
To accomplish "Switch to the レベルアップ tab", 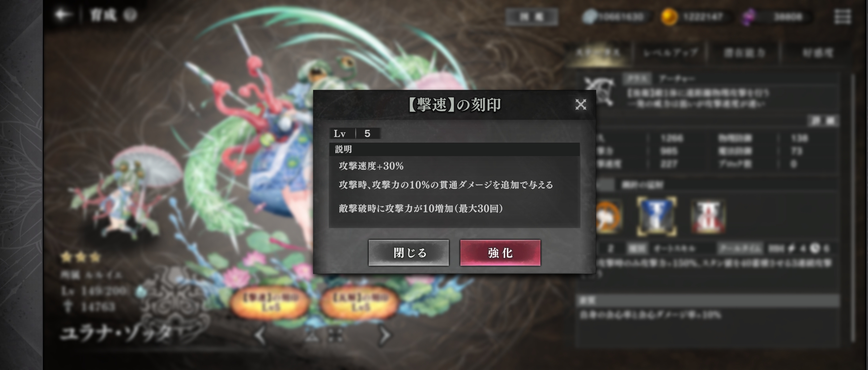I will pyautogui.click(x=670, y=53).
